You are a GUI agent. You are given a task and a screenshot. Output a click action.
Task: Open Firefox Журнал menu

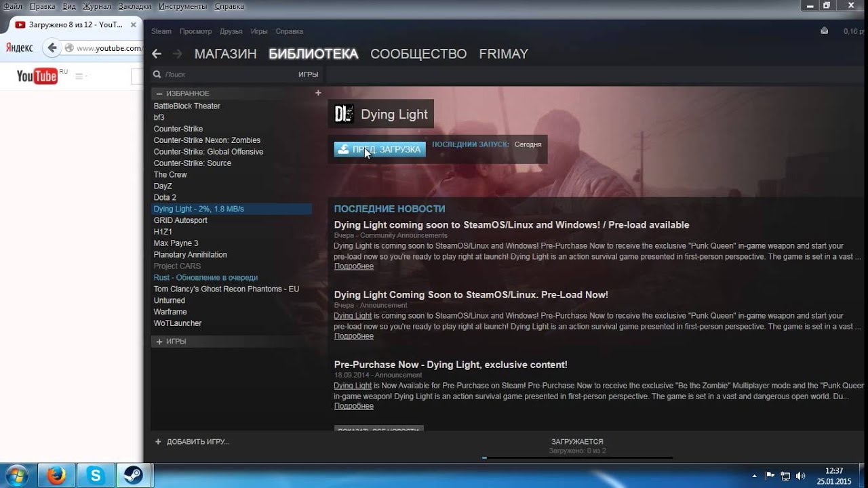point(97,6)
